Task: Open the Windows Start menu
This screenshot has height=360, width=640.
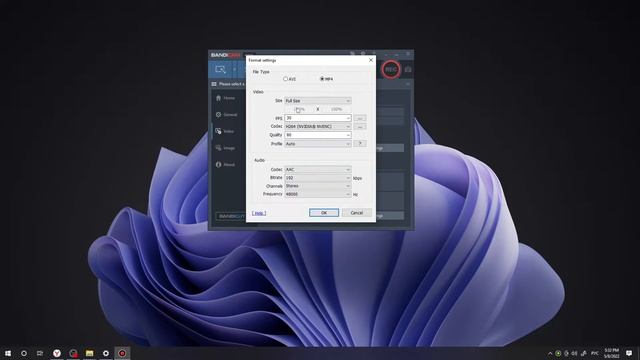Action: click(x=8, y=353)
